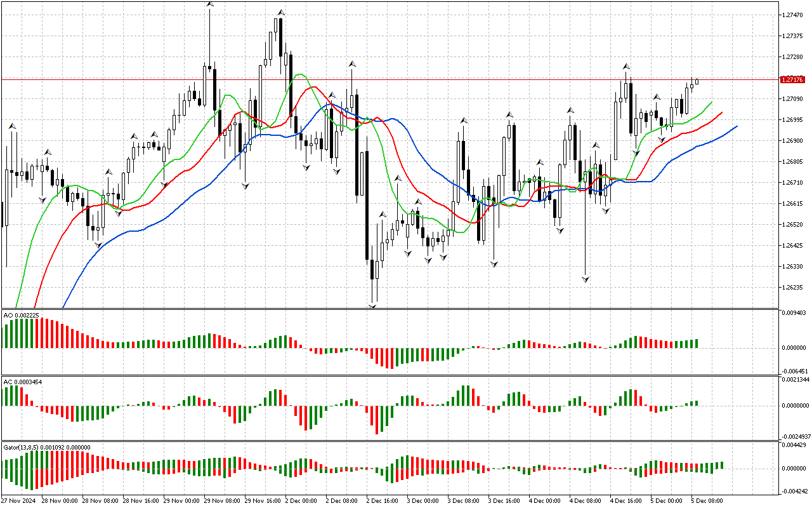Click the AO scale maximum 0.009403
812x508 pixels.
point(794,313)
